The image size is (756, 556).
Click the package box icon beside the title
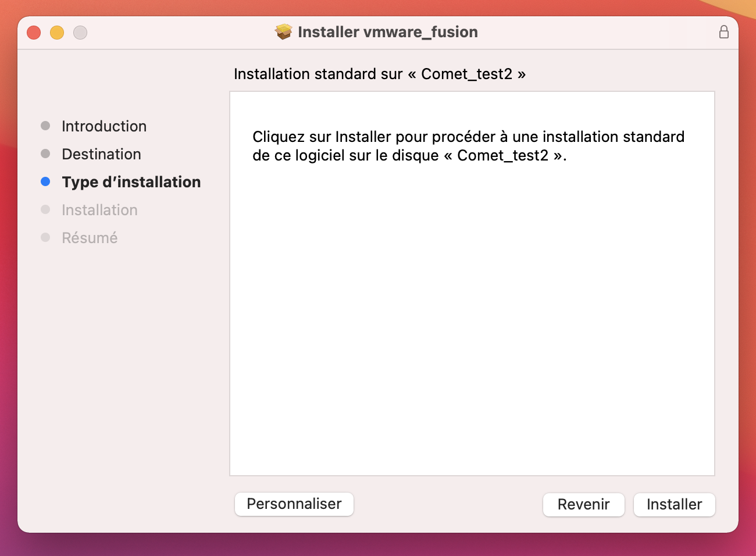click(284, 32)
